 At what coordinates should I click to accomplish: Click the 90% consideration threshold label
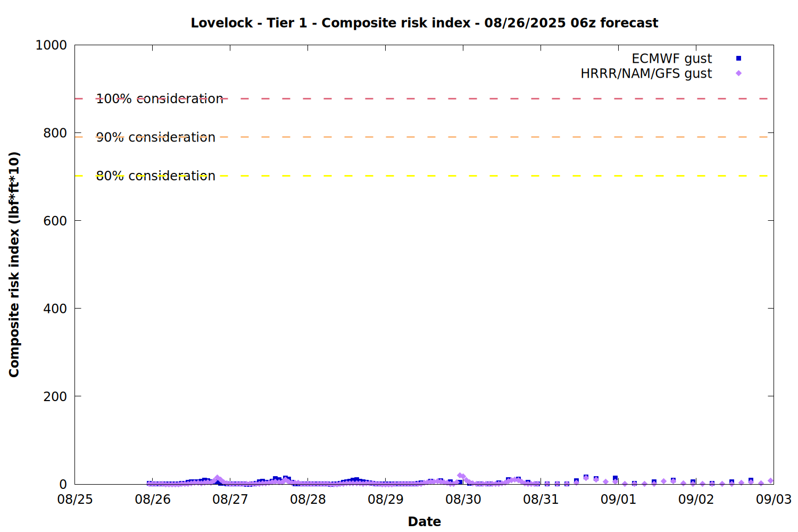point(156,137)
